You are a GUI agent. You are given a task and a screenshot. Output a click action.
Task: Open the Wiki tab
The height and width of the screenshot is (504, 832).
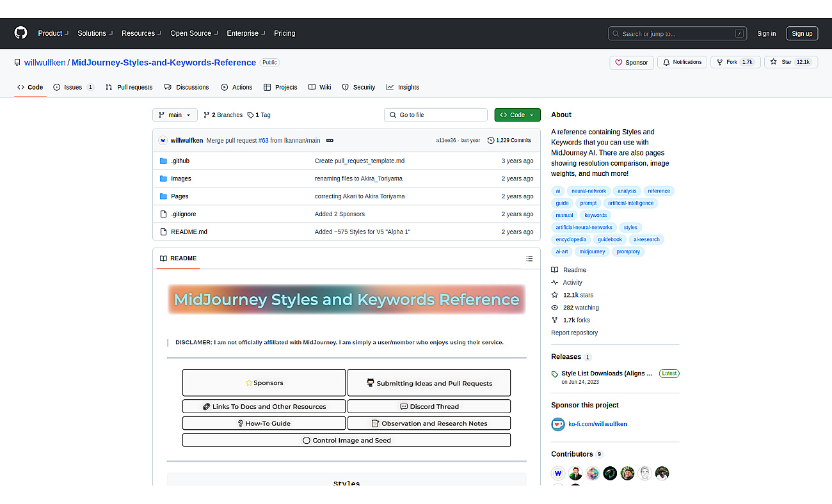pyautogui.click(x=319, y=87)
